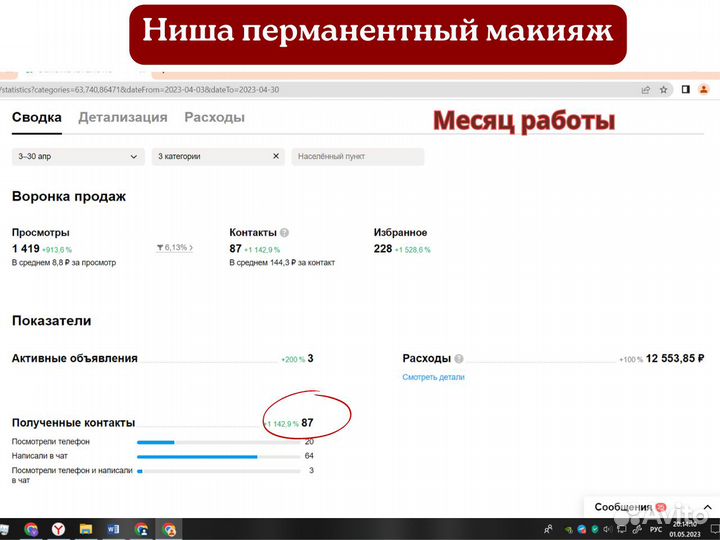The width and height of the screenshot is (720, 540).
Task: Open the notification center tray icon
Action: 715,529
